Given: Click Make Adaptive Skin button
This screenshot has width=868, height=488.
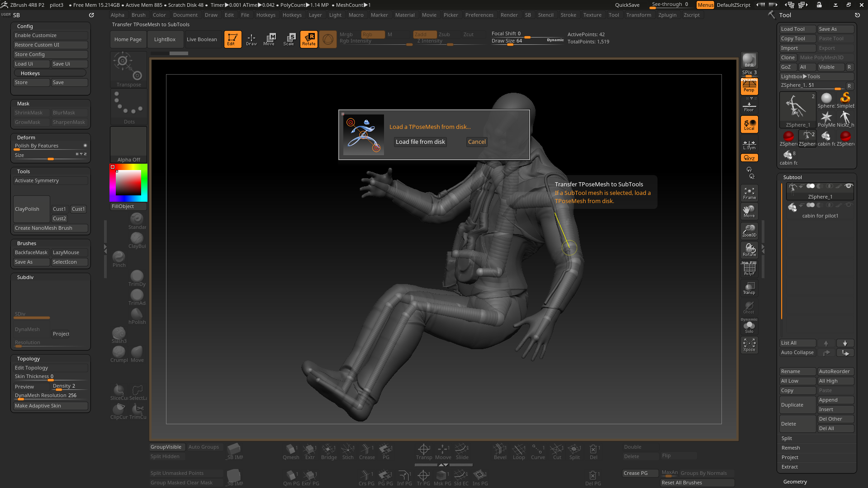Looking at the screenshot, I should click(50, 406).
